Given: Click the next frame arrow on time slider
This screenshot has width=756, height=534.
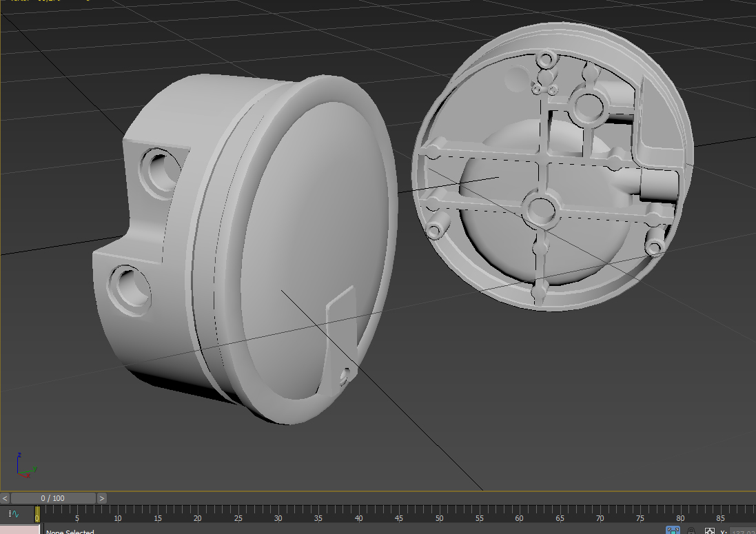Looking at the screenshot, I should click(102, 498).
